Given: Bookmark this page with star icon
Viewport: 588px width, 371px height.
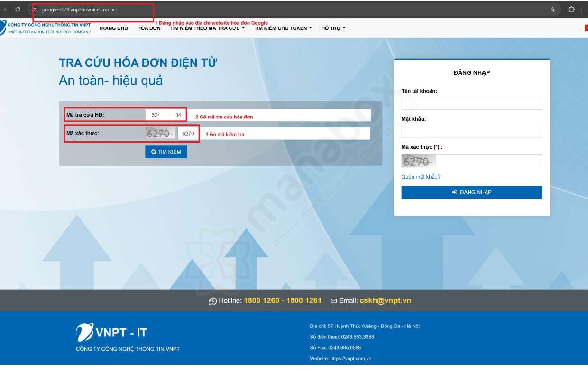Looking at the screenshot, I should coord(552,9).
